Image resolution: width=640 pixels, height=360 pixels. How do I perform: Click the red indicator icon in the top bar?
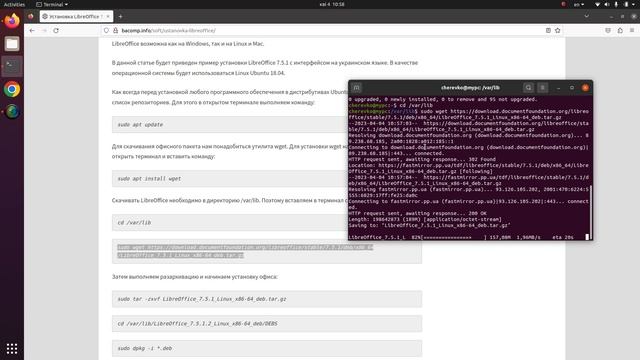click(x=564, y=4)
